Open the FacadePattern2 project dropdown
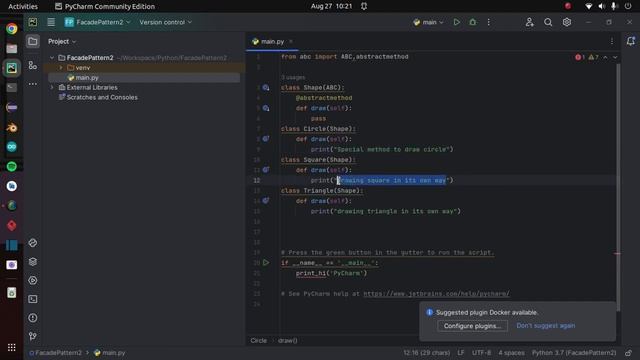The image size is (640, 360). tap(98, 22)
